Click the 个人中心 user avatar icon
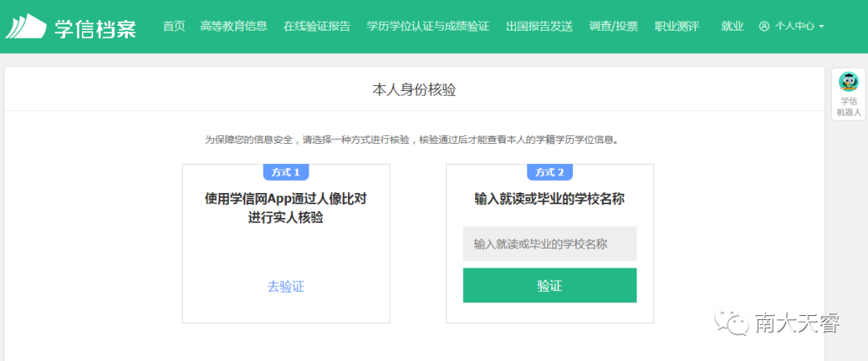868x361 pixels. click(764, 26)
